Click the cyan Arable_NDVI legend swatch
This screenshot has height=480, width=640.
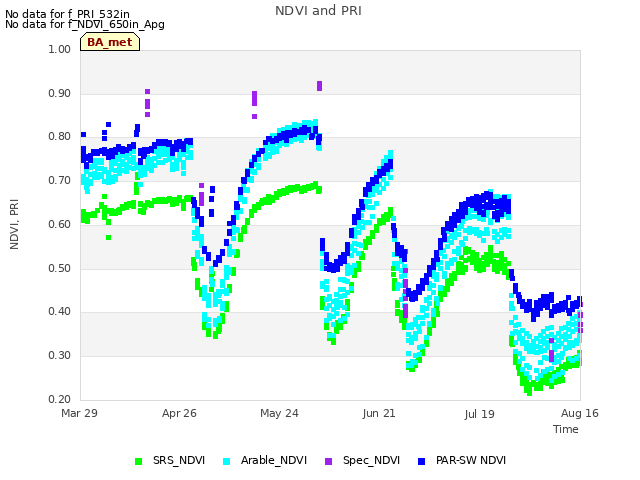[x=227, y=461]
